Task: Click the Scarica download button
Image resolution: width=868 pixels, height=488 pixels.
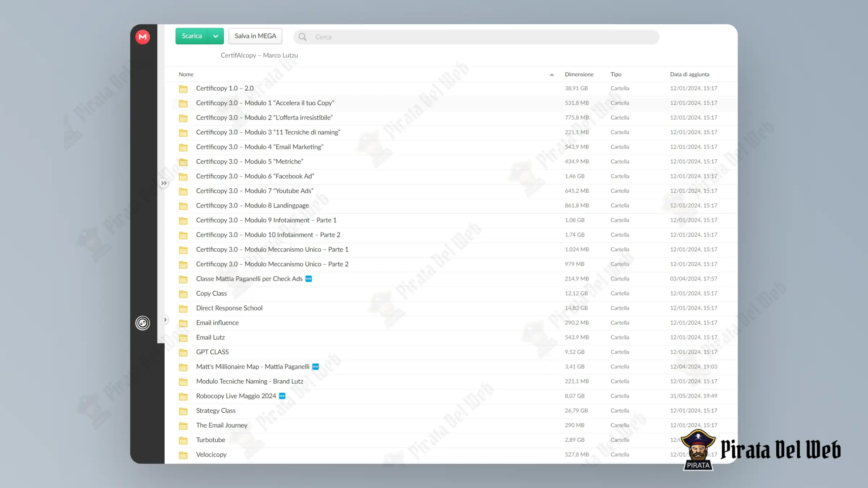Action: click(192, 36)
